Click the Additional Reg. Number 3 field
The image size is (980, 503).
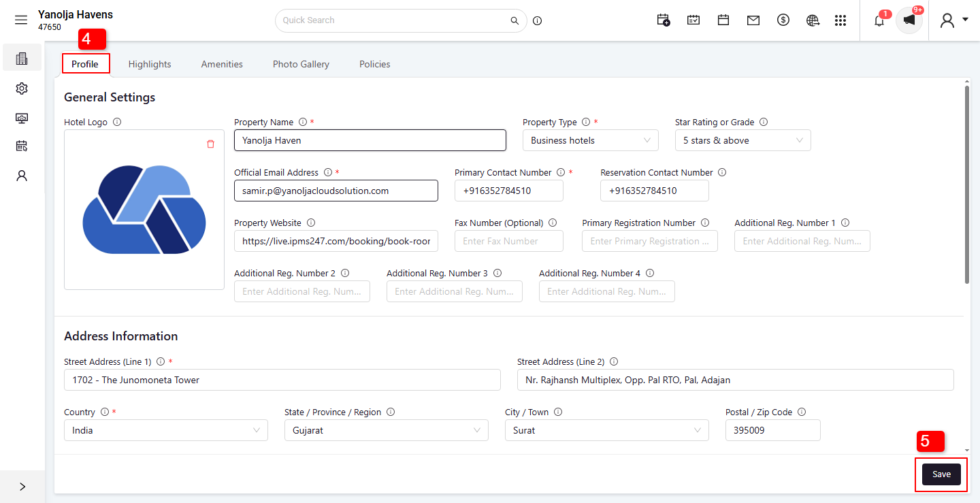(x=455, y=291)
